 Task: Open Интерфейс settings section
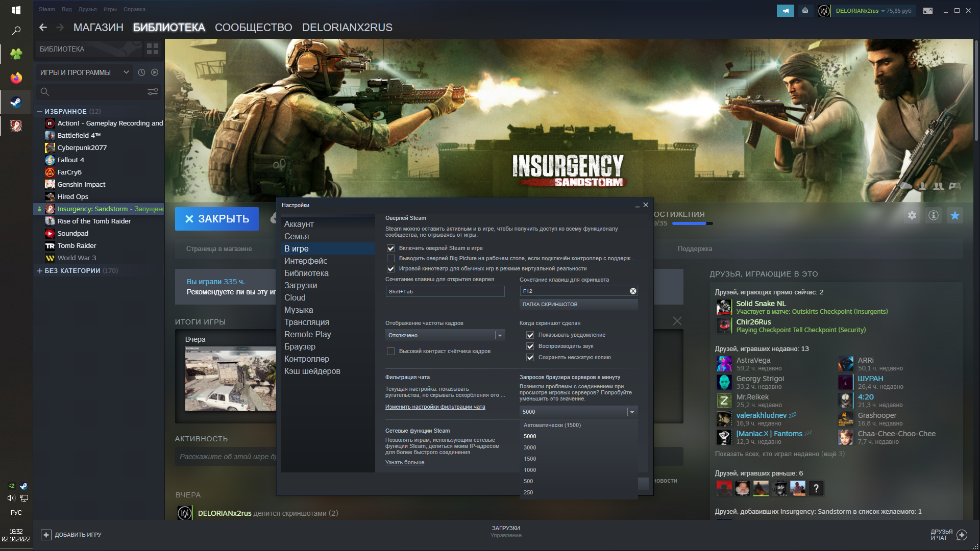[328, 261]
